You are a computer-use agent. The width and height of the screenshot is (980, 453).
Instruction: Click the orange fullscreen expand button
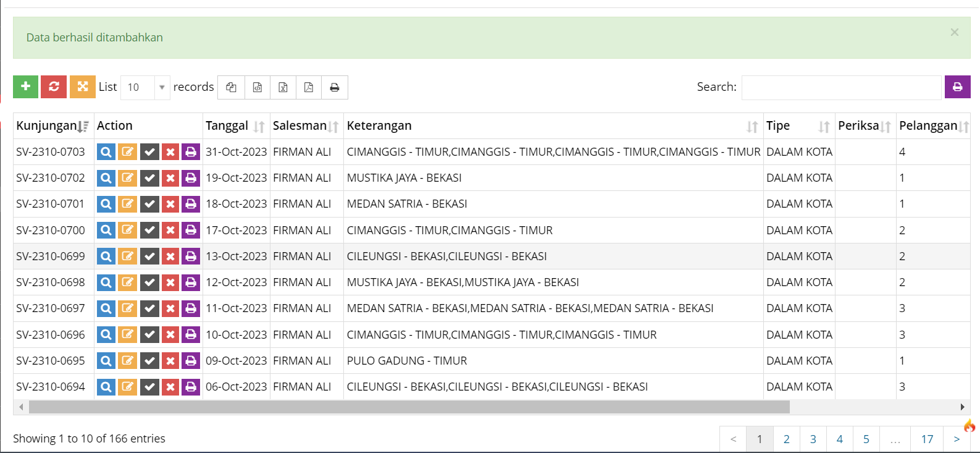coord(82,87)
